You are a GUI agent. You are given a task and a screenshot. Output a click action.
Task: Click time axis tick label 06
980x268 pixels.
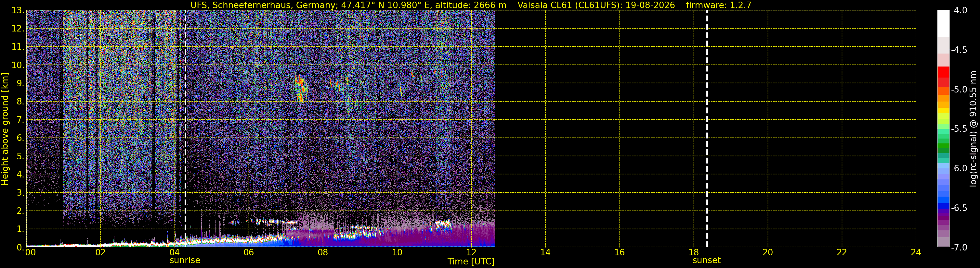pyautogui.click(x=248, y=252)
